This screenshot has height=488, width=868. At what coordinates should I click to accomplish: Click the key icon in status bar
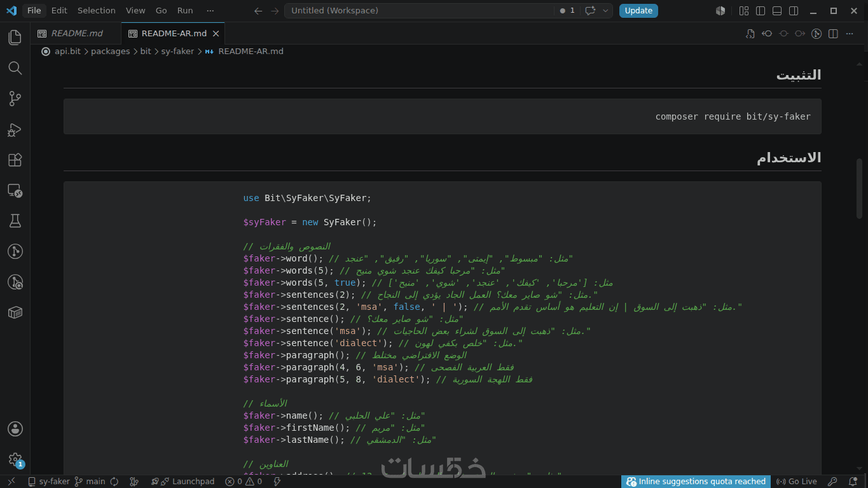pos(833,482)
